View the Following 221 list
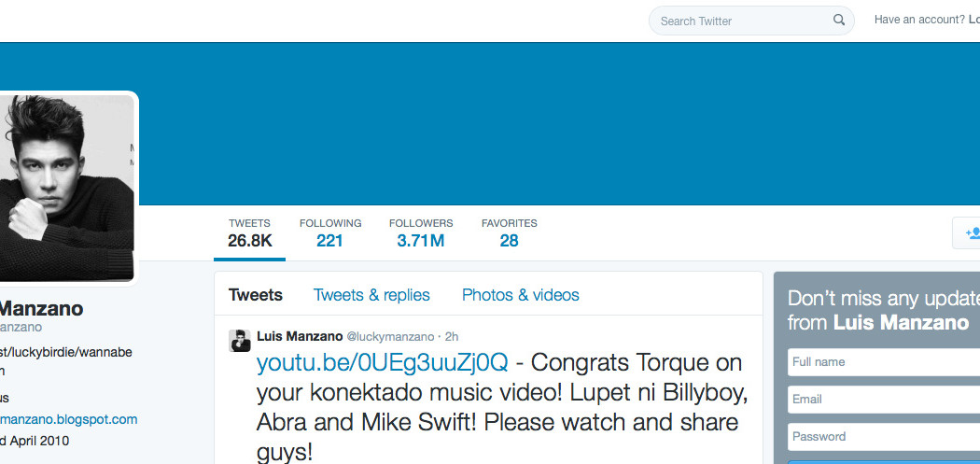Screen dimensions: 980x464 pyautogui.click(x=330, y=232)
